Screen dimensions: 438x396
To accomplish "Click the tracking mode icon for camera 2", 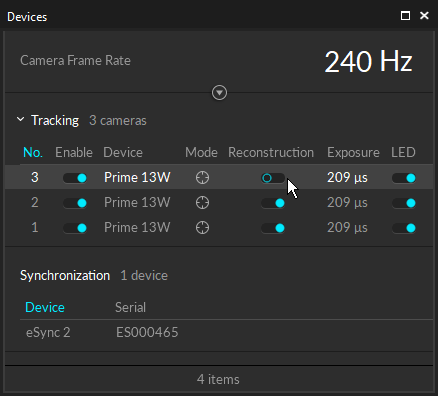I will point(202,203).
